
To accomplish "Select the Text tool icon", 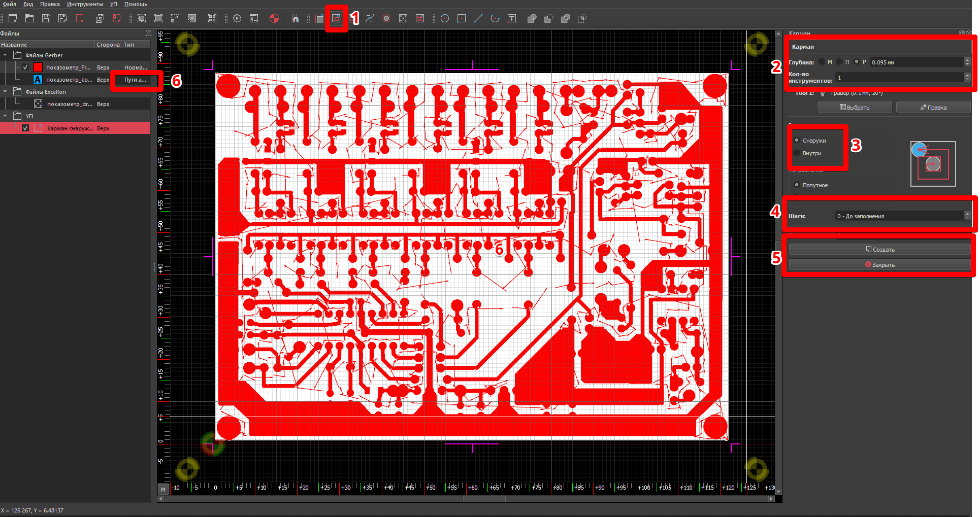I will 512,18.
